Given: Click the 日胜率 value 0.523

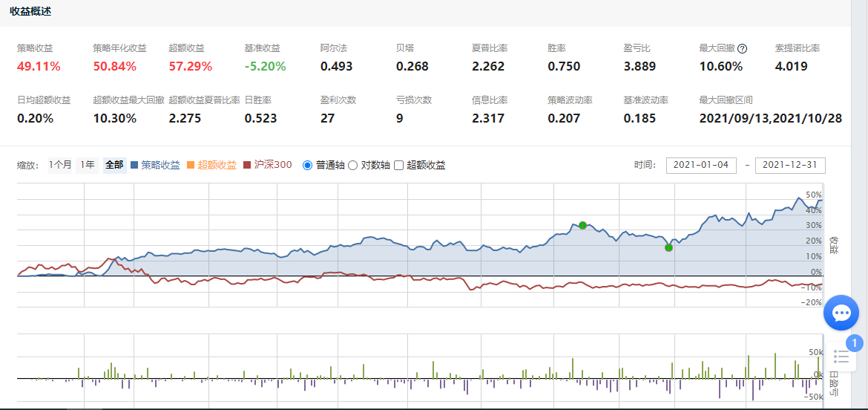Looking at the screenshot, I should [260, 119].
